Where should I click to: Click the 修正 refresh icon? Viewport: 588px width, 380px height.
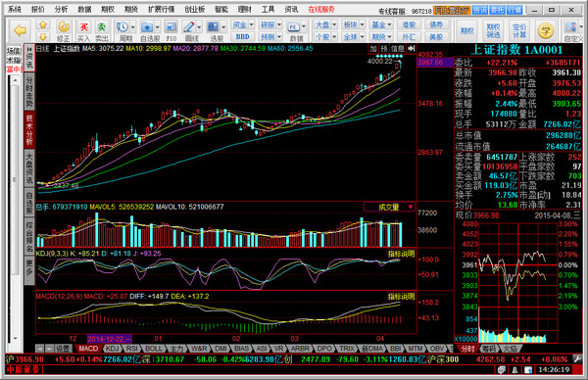point(64,27)
